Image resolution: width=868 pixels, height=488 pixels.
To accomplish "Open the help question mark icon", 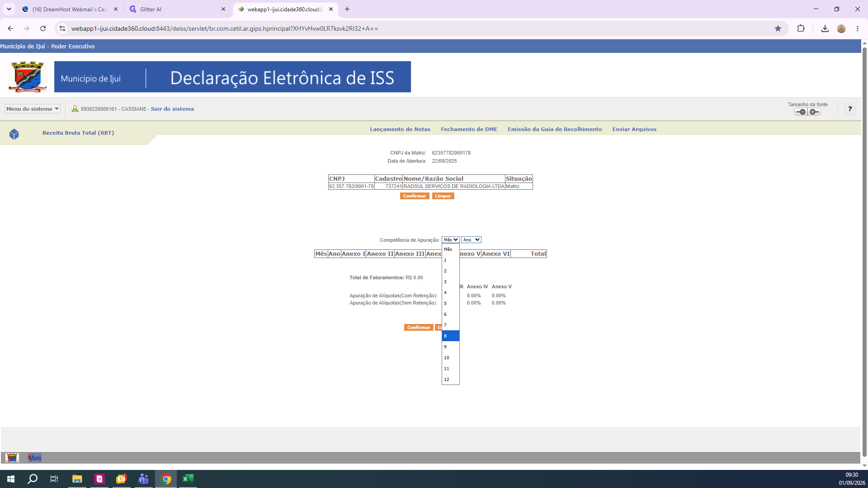I will 850,109.
